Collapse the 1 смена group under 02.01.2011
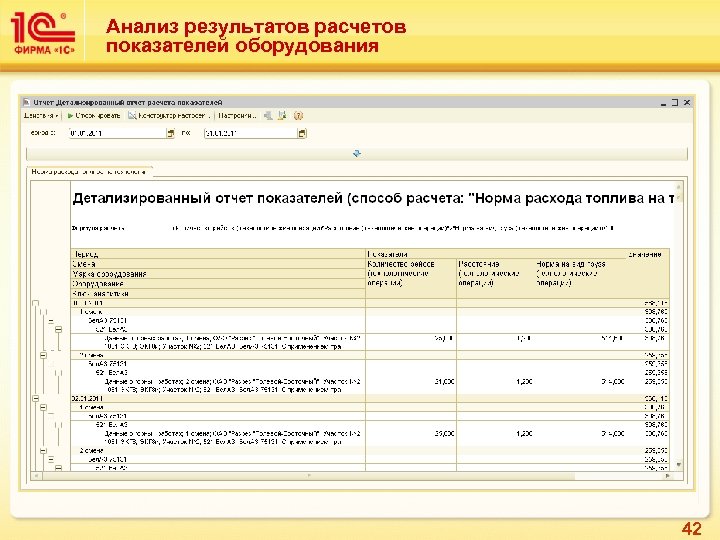720x540 pixels. (x=43, y=407)
